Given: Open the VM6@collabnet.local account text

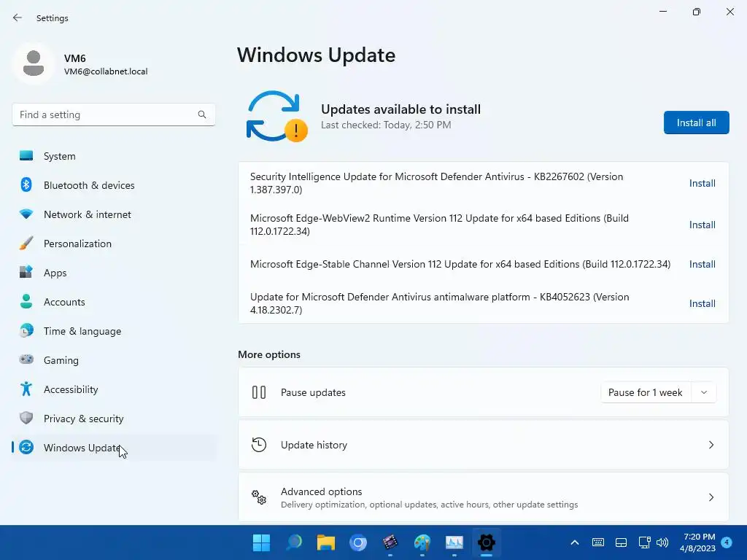Looking at the screenshot, I should coord(106,71).
